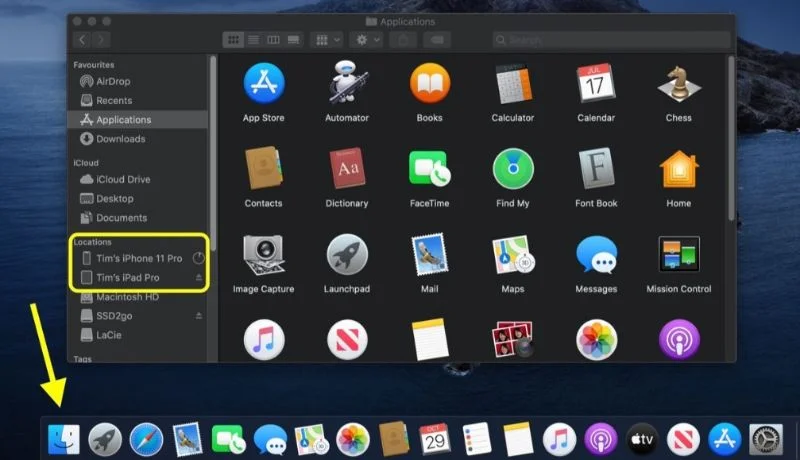
Task: Launch Safari from the Dock
Action: (146, 440)
